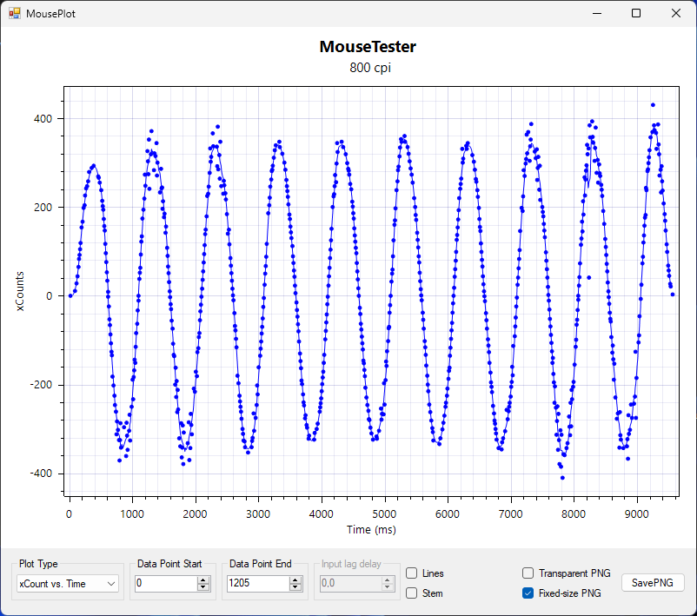The height and width of the screenshot is (616, 697).
Task: Click the Data Point End label
Action: point(261,564)
